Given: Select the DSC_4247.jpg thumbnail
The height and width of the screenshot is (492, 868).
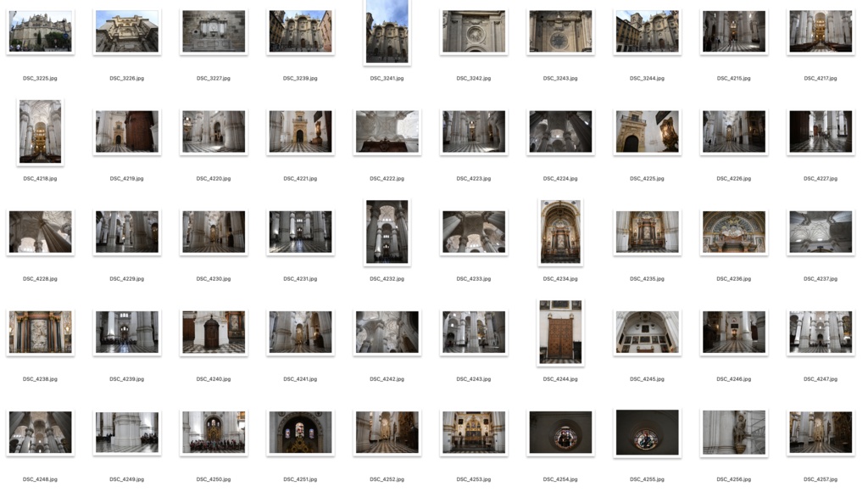Looking at the screenshot, I should [821, 333].
